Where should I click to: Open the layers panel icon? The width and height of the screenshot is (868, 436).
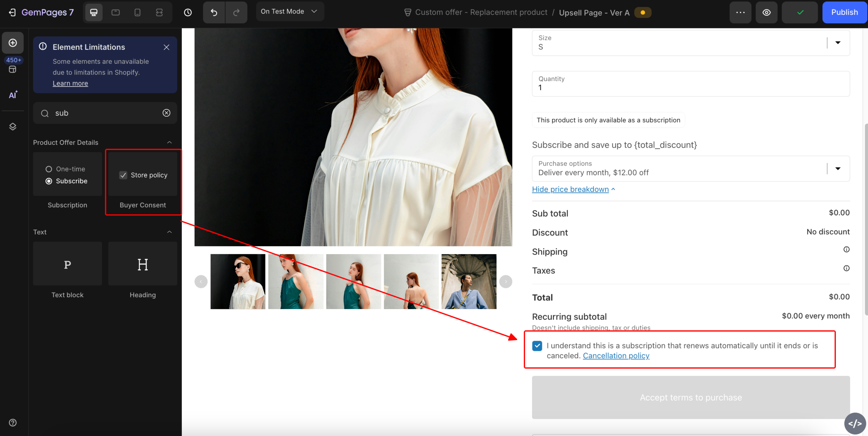pyautogui.click(x=13, y=127)
